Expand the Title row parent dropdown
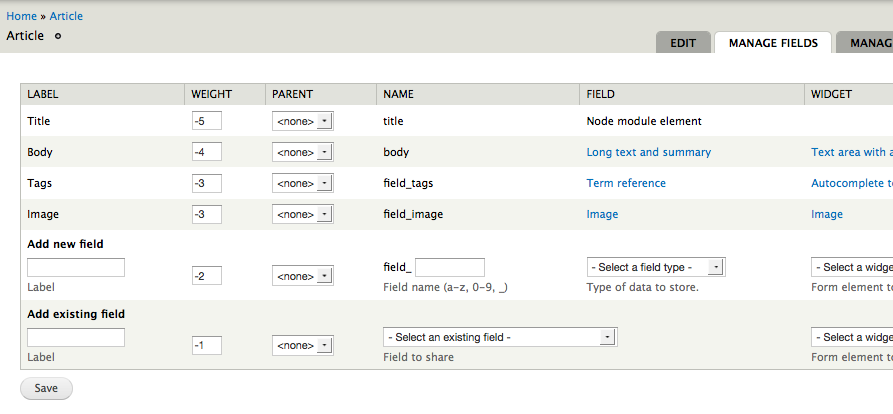This screenshot has width=893, height=414. point(302,122)
